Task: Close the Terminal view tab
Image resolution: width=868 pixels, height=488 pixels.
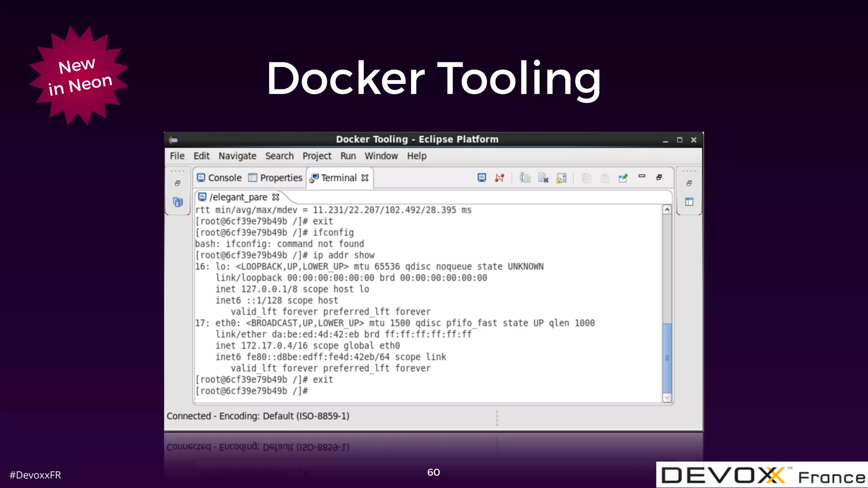Action: tap(364, 178)
